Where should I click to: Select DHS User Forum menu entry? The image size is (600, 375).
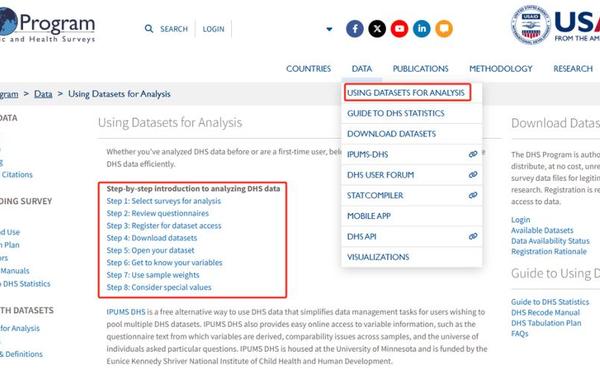(411, 175)
